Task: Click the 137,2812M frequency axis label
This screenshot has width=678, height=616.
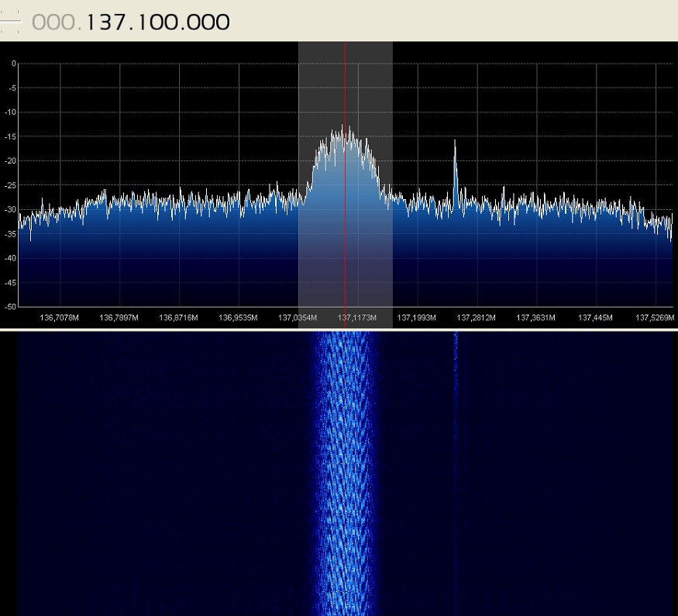Action: click(476, 318)
